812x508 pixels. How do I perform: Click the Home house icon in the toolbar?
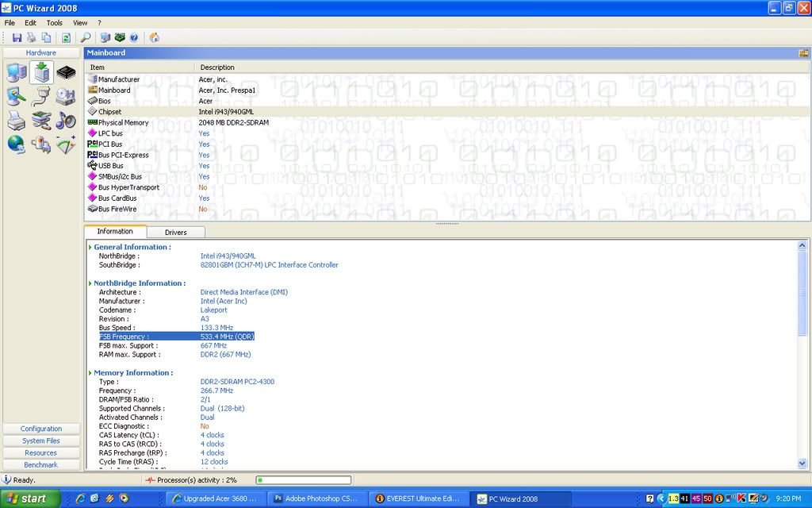point(155,38)
